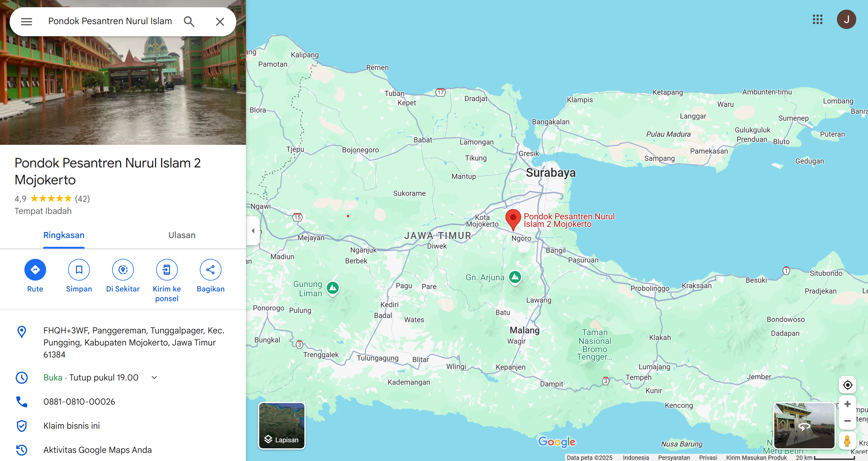This screenshot has width=868, height=461.
Task: Open the hamburger main menu
Action: click(x=26, y=22)
